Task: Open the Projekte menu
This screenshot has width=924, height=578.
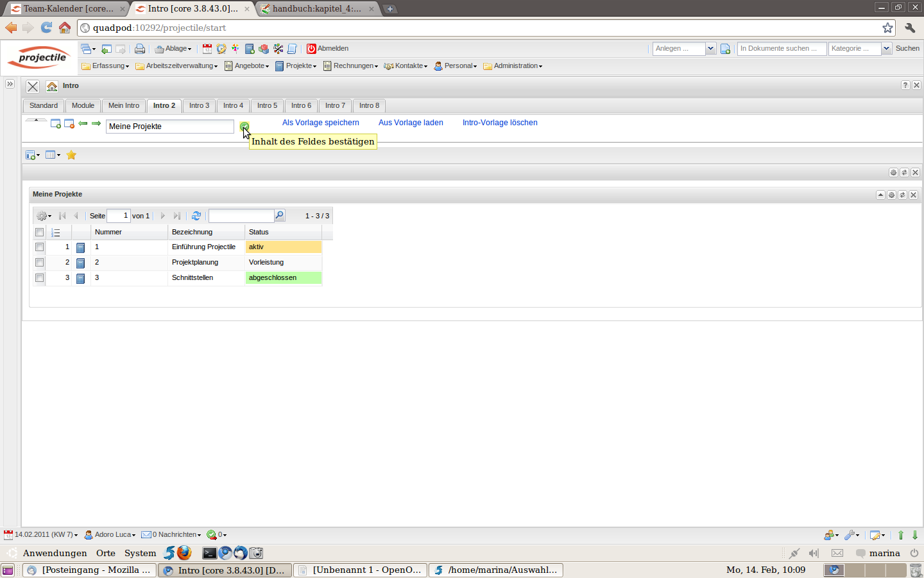Action: (296, 66)
